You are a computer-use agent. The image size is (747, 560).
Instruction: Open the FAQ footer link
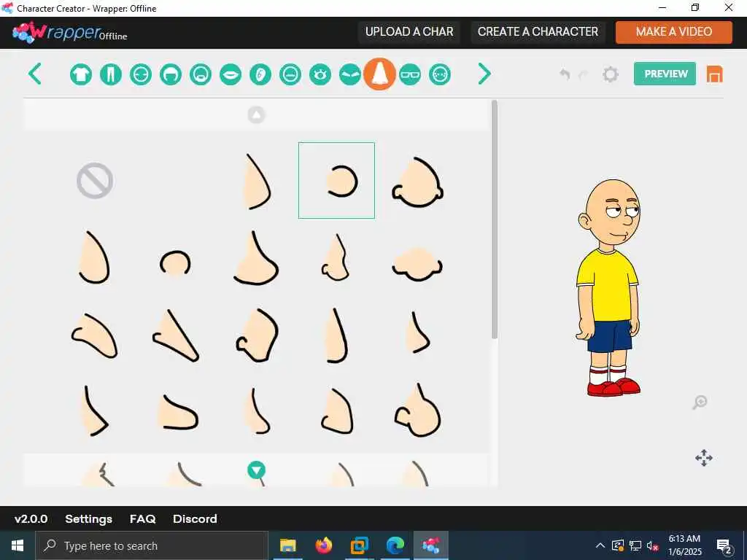[143, 518]
